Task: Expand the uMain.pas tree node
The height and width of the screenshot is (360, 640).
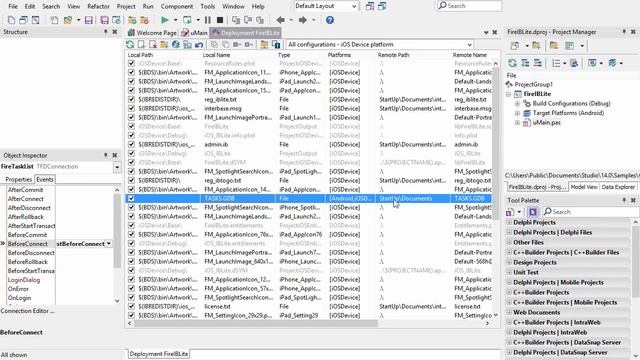Action: [517, 122]
